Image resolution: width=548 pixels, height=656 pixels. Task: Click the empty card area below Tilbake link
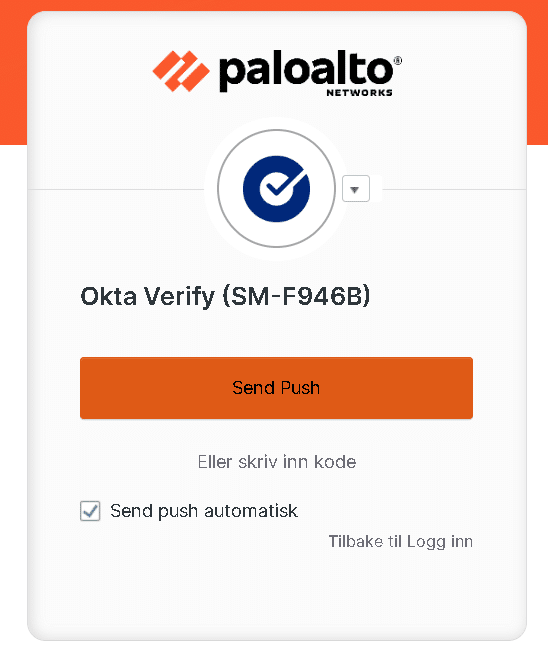277,594
